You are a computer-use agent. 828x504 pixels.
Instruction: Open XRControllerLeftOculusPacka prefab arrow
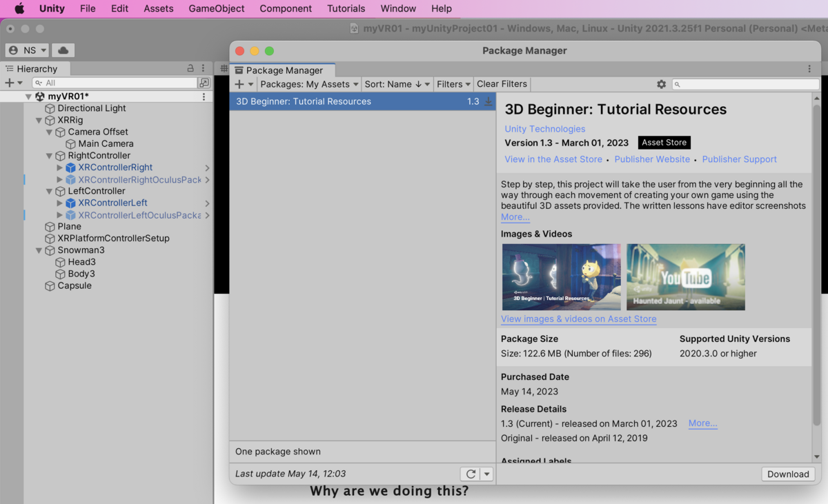point(207,215)
